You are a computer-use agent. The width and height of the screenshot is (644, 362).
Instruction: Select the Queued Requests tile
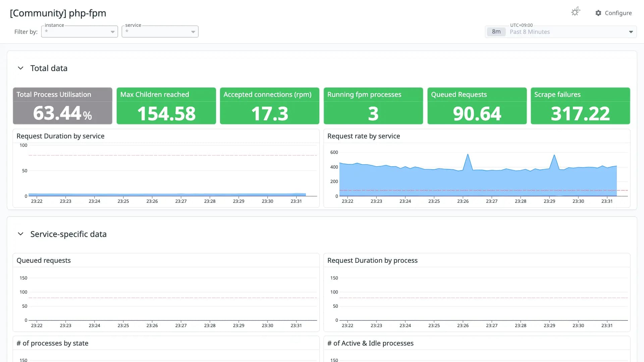tap(477, 106)
